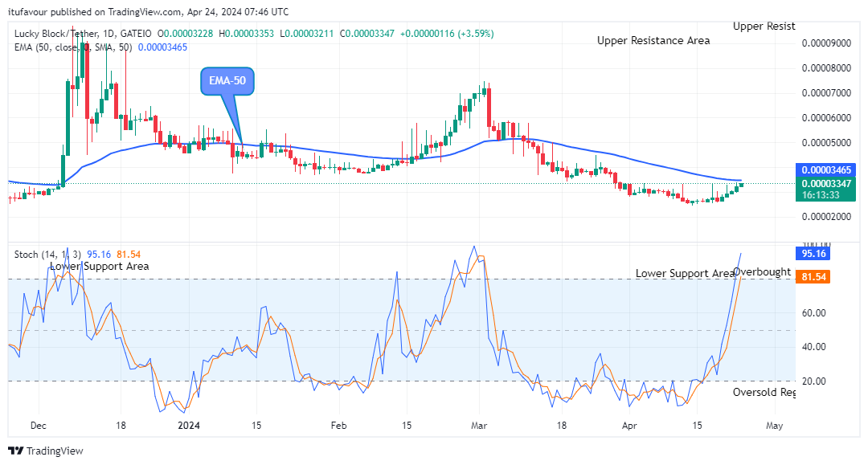Click Lower Support Area text near stochastic left
The height and width of the screenshot is (465, 868).
tap(99, 266)
